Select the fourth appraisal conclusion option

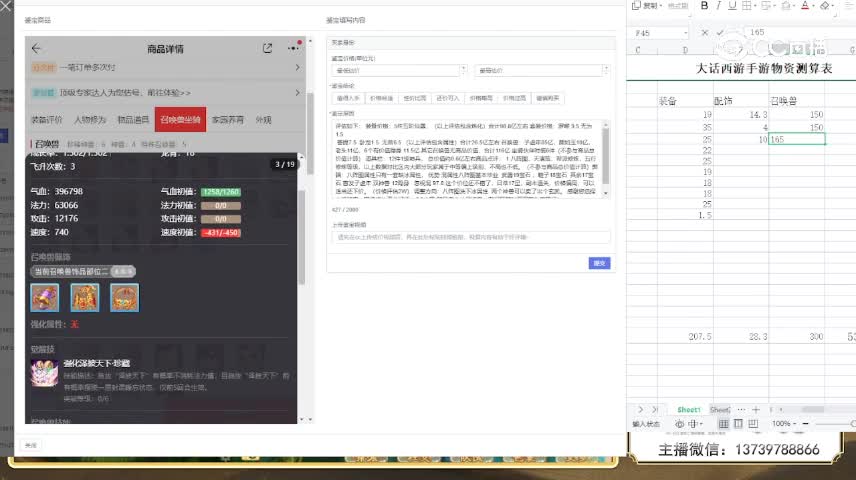[x=448, y=98]
